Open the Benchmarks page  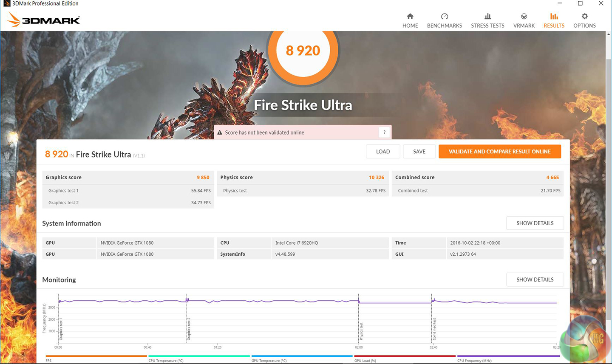(x=444, y=20)
